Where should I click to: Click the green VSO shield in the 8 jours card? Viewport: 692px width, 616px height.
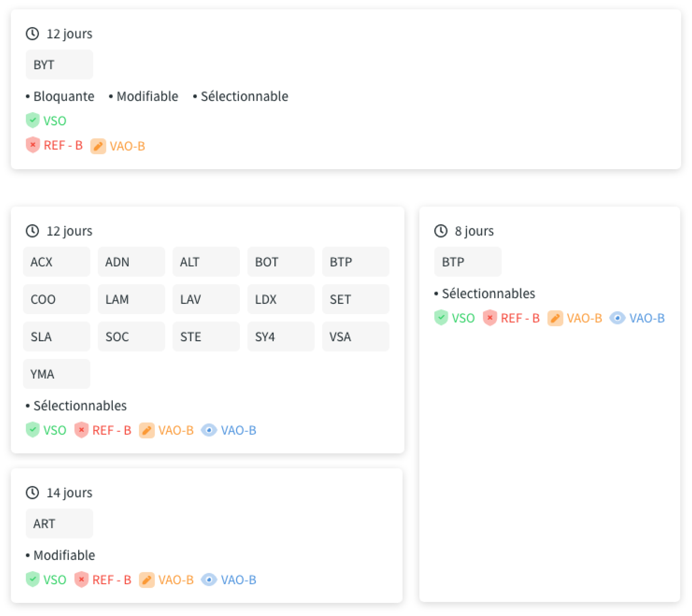441,317
